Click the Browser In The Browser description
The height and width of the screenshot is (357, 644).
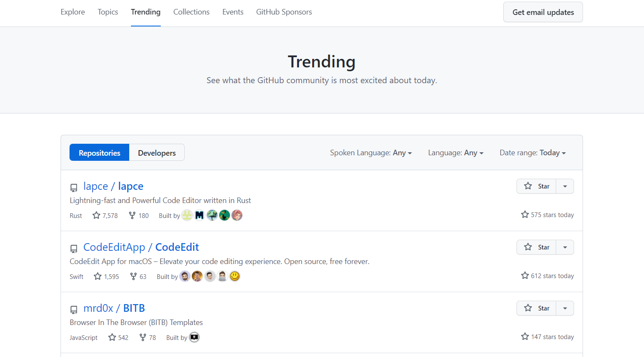coord(136,322)
